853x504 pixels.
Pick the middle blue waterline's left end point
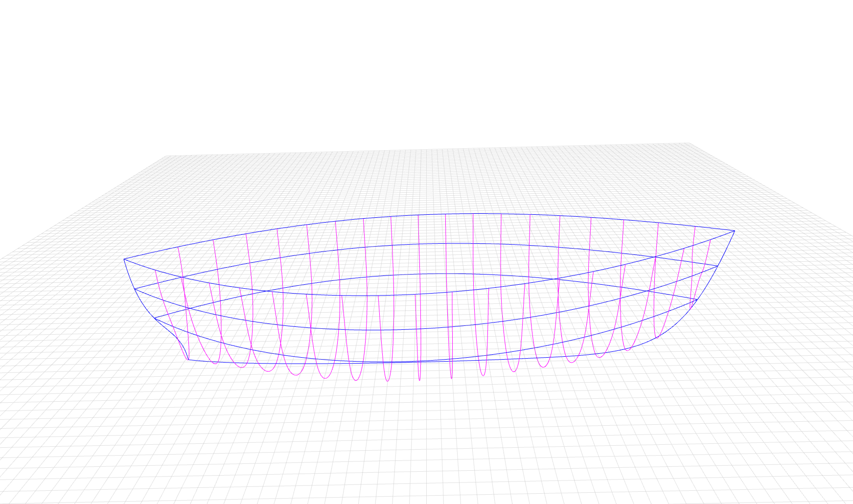coord(135,289)
